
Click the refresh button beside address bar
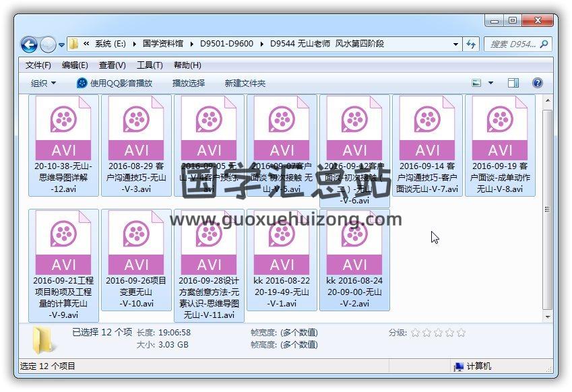point(472,44)
